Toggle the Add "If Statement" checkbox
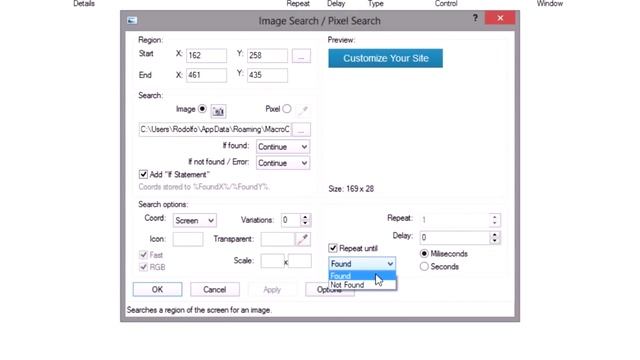 pyautogui.click(x=143, y=175)
